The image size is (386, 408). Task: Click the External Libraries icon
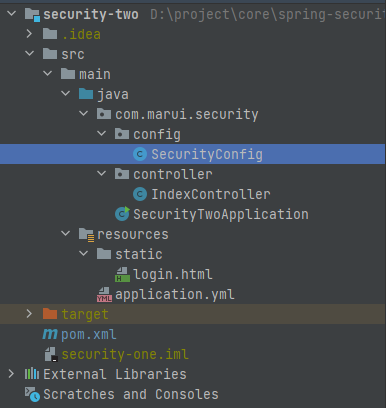click(x=32, y=374)
